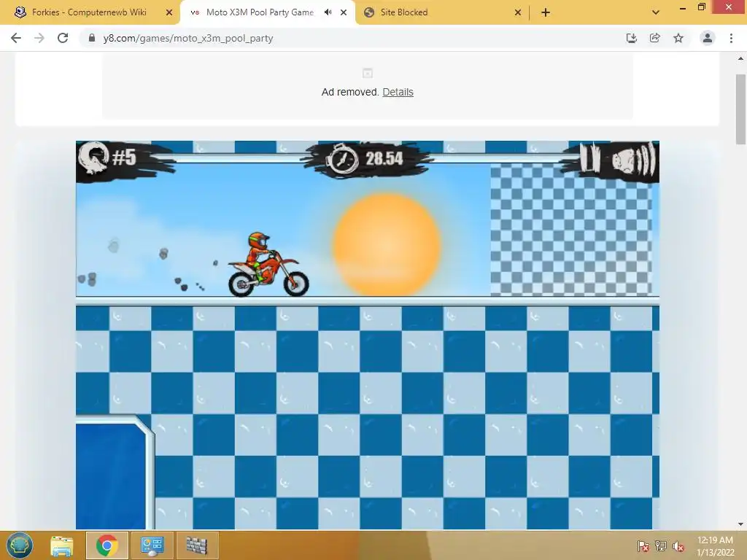
Task: Open Chrome three-dot menu
Action: tap(731, 38)
